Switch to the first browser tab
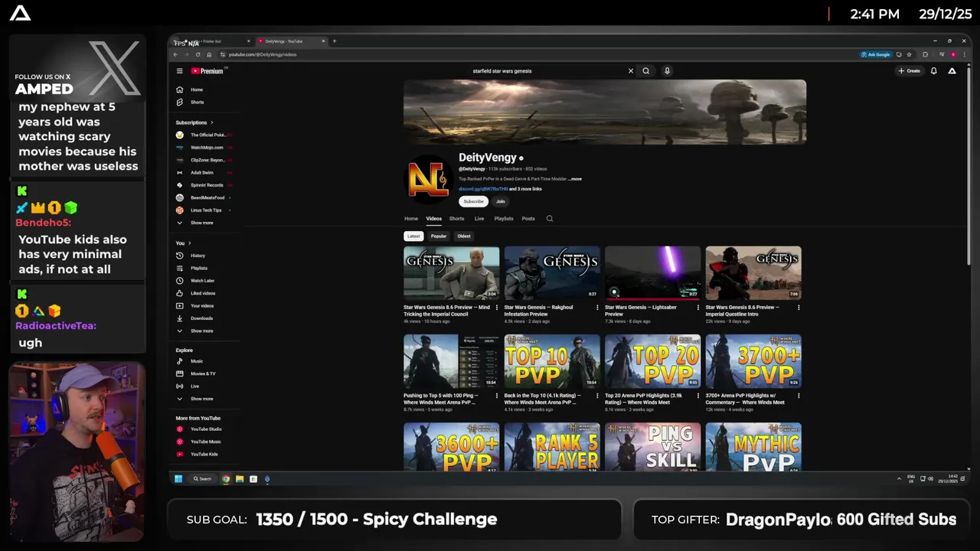Image resolution: width=980 pixels, height=551 pixels. click(213, 41)
